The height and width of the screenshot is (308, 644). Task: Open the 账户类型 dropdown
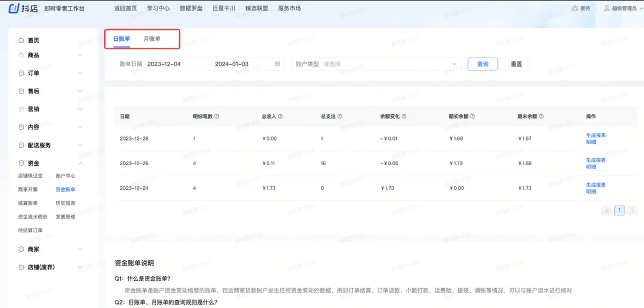click(376, 64)
